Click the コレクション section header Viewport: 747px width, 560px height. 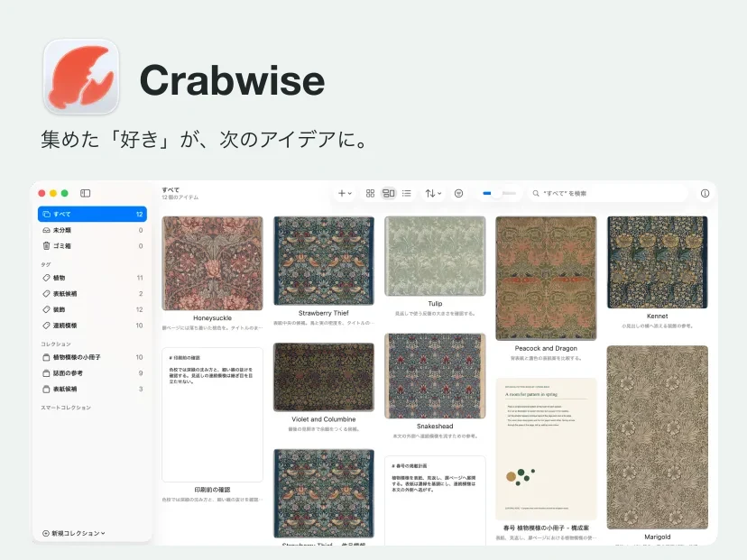coord(56,344)
